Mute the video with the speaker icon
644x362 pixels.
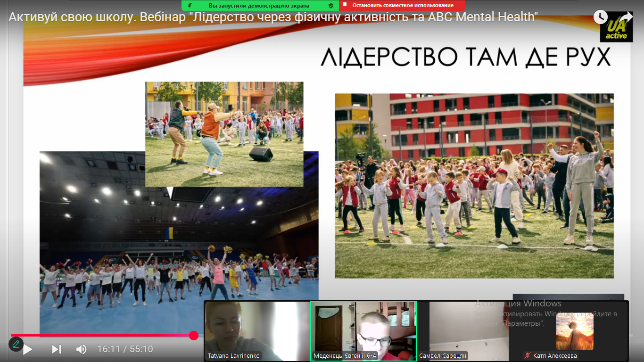82,349
